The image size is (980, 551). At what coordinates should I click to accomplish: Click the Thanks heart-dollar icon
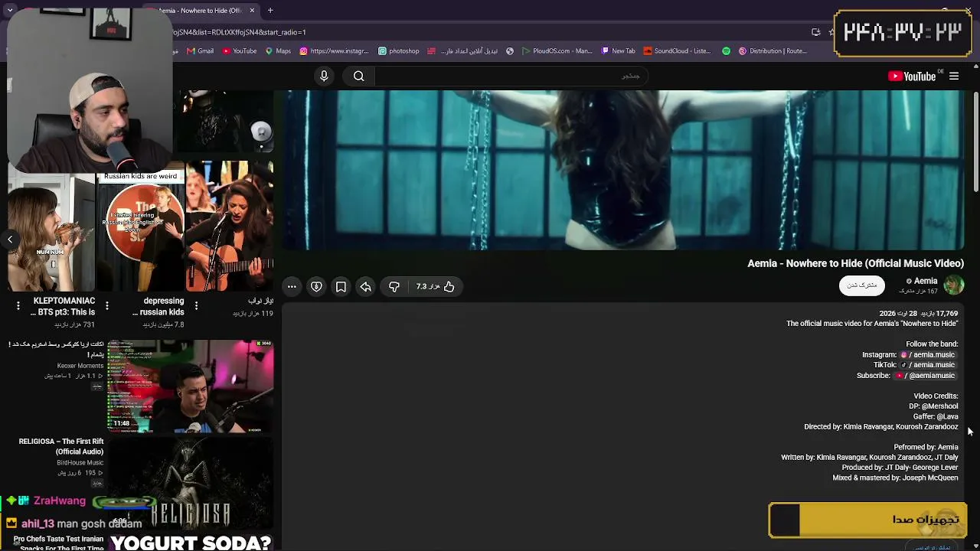(316, 286)
